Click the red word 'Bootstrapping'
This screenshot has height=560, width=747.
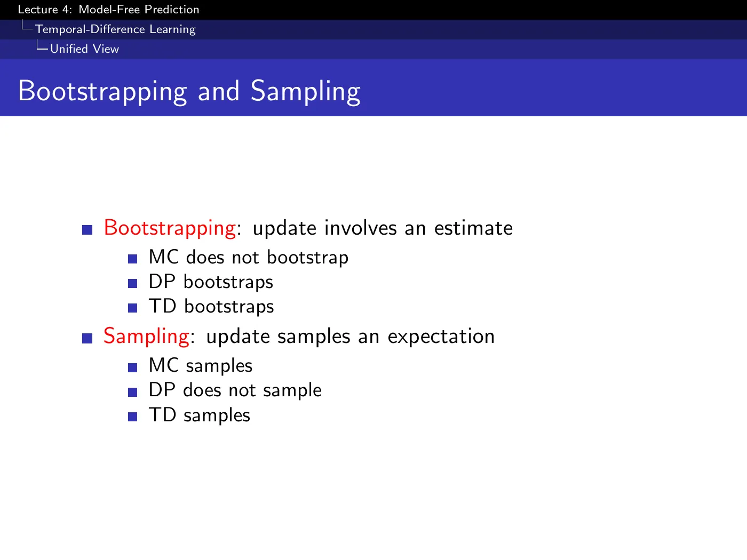point(170,228)
